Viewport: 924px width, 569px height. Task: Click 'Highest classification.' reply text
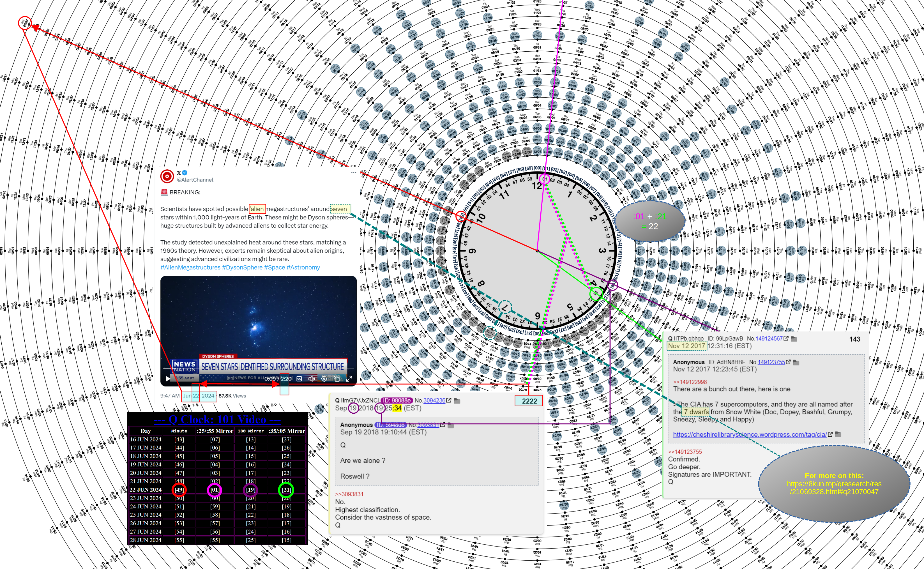367,510
